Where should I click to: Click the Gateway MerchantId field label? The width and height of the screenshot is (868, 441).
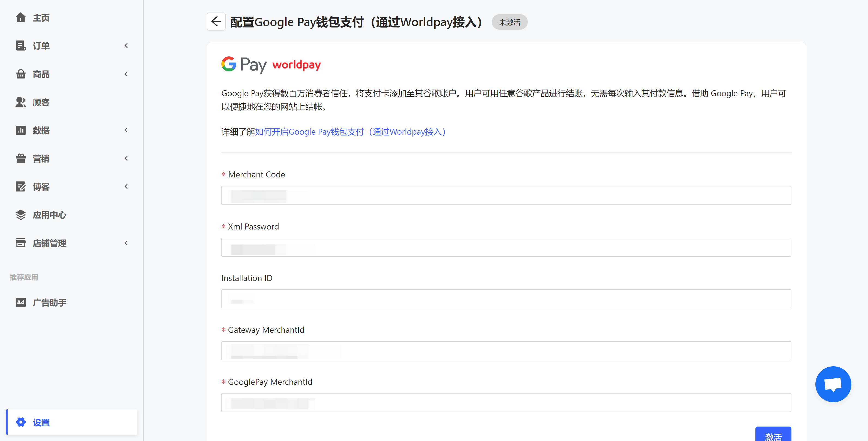266,330
